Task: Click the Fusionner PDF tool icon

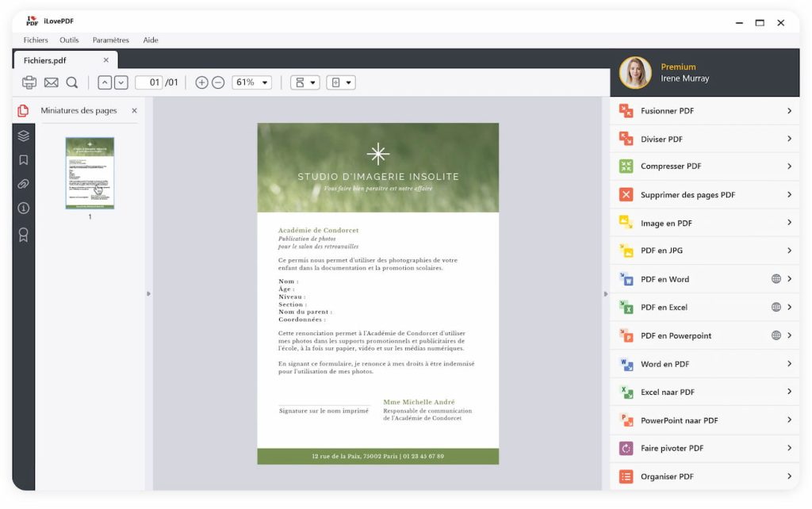Action: [626, 110]
